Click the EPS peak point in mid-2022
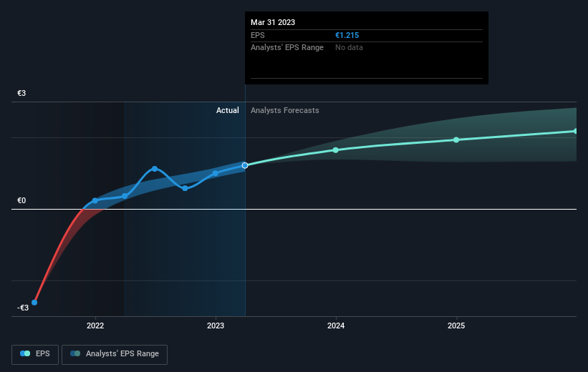The width and height of the screenshot is (588, 372). (x=155, y=169)
